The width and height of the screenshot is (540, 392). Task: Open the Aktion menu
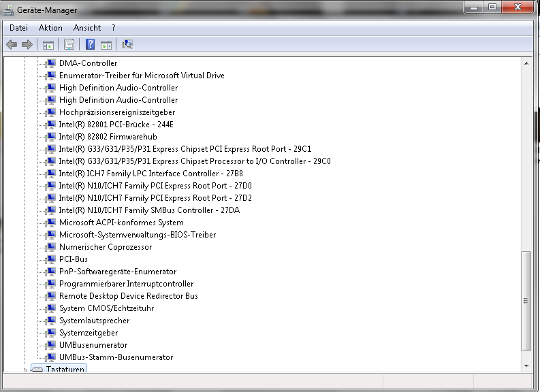(50, 28)
